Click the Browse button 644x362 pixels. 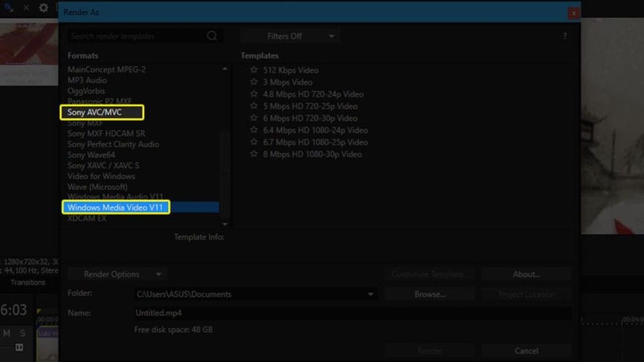coord(430,293)
